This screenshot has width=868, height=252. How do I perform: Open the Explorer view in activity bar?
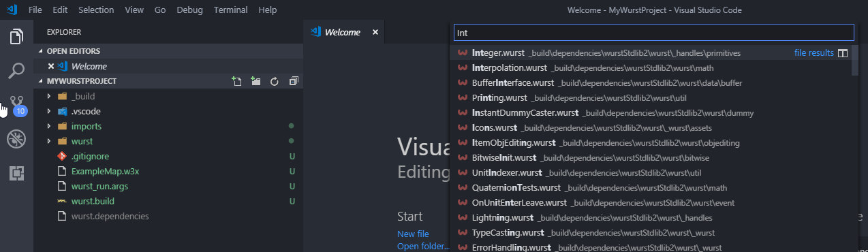pos(16,36)
